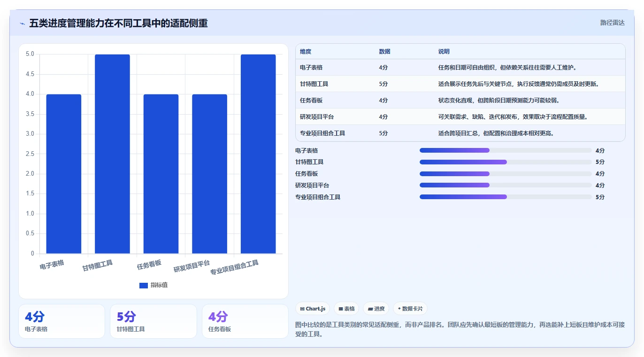Click the 5分 data cell in 甘特图工具 table row
Viewport: 644px width, 357px height.
tap(383, 84)
